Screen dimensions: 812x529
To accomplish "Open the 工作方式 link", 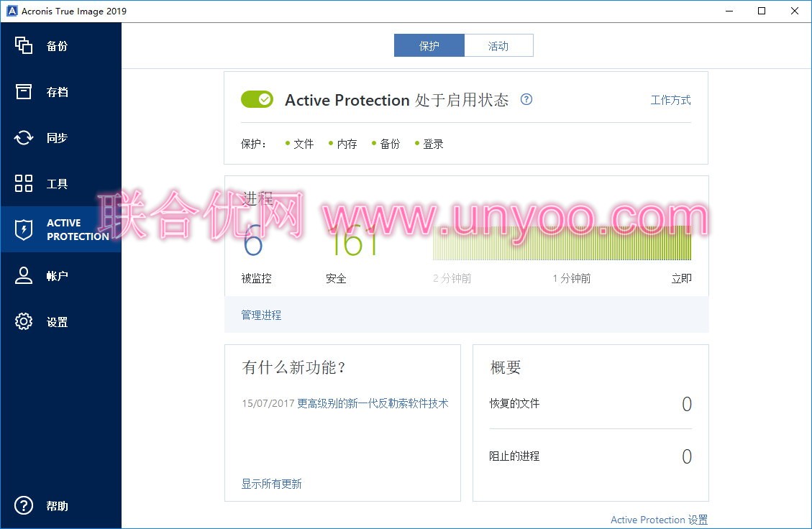I will click(x=670, y=100).
